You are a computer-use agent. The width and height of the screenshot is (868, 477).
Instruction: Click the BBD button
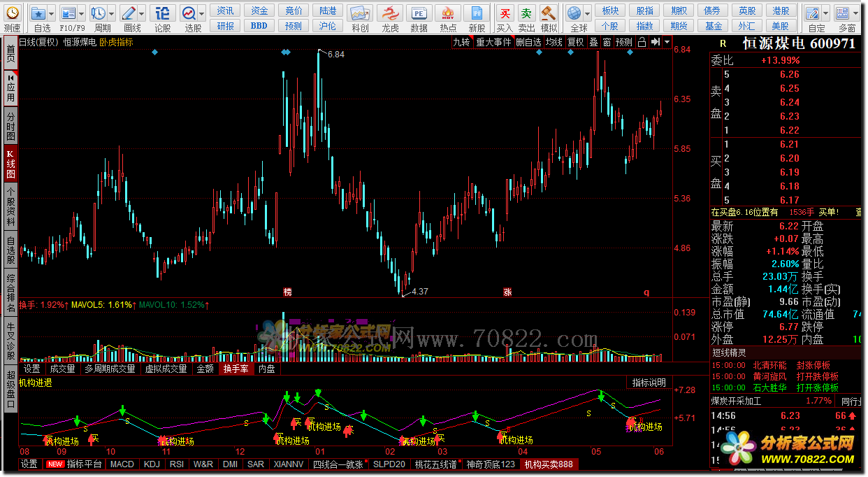point(259,26)
